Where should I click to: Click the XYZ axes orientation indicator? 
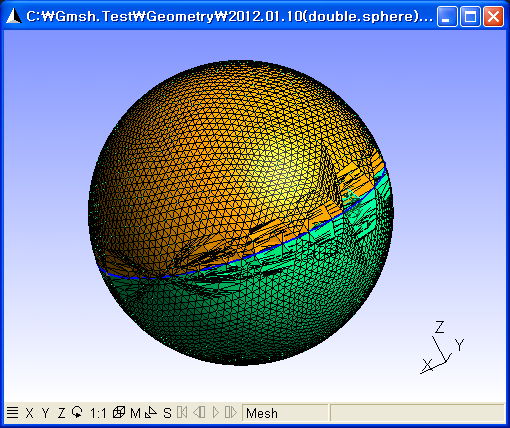coord(442,348)
